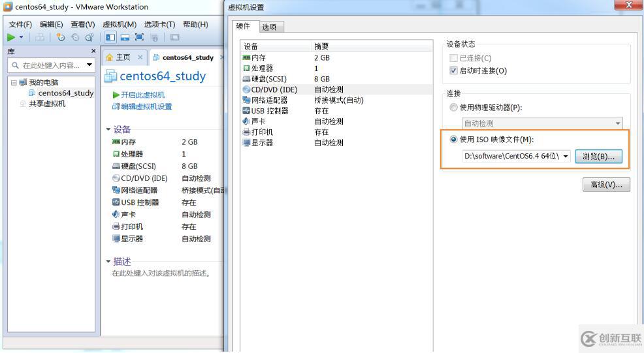The height and width of the screenshot is (353, 644).
Task: Click the 设备 column header
Action: pos(276,46)
